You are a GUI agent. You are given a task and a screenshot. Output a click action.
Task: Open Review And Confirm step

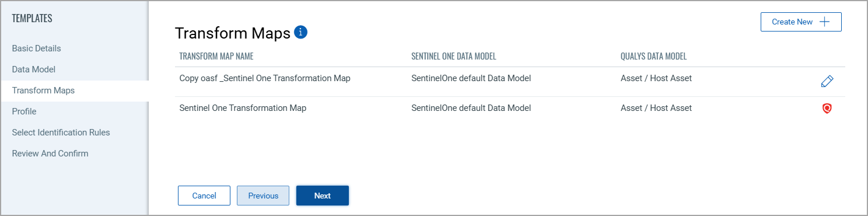[50, 154]
